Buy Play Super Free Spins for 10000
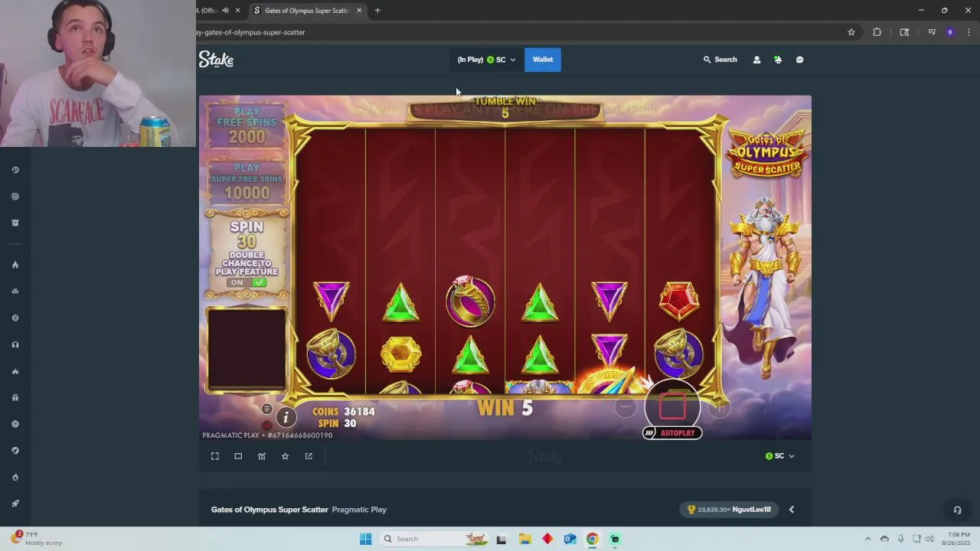The width and height of the screenshot is (980, 551). [247, 181]
